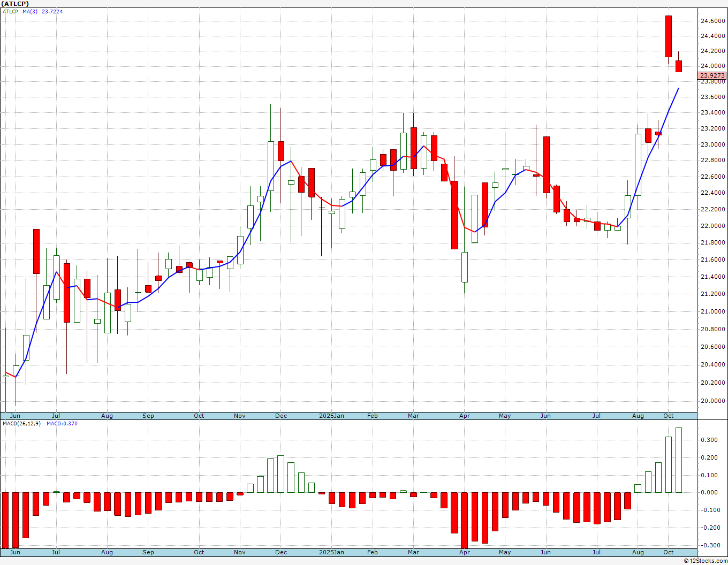The height and width of the screenshot is (565, 728).
Task: Click Apr on the bottom MACD time axis
Action: [x=465, y=552]
